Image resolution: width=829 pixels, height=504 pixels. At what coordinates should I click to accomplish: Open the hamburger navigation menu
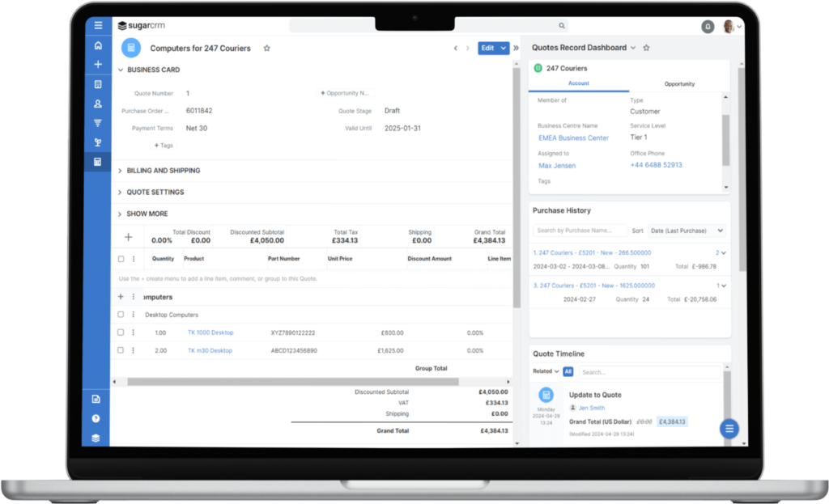coord(98,25)
